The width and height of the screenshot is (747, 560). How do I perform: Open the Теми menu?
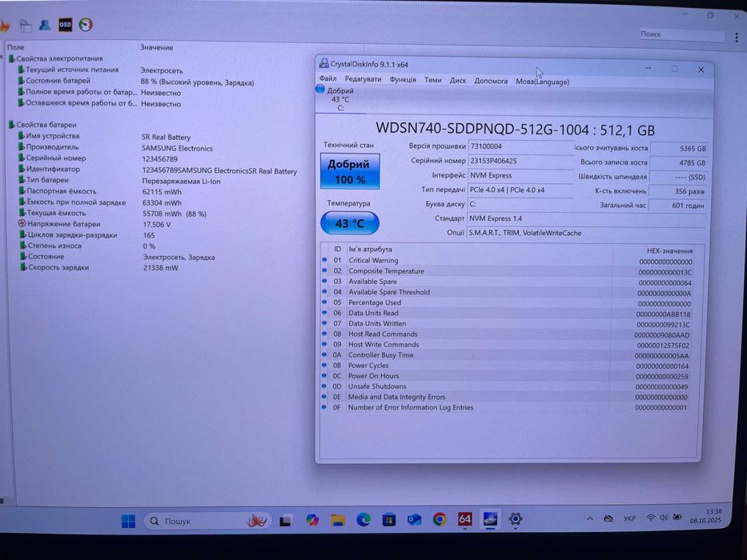(433, 81)
